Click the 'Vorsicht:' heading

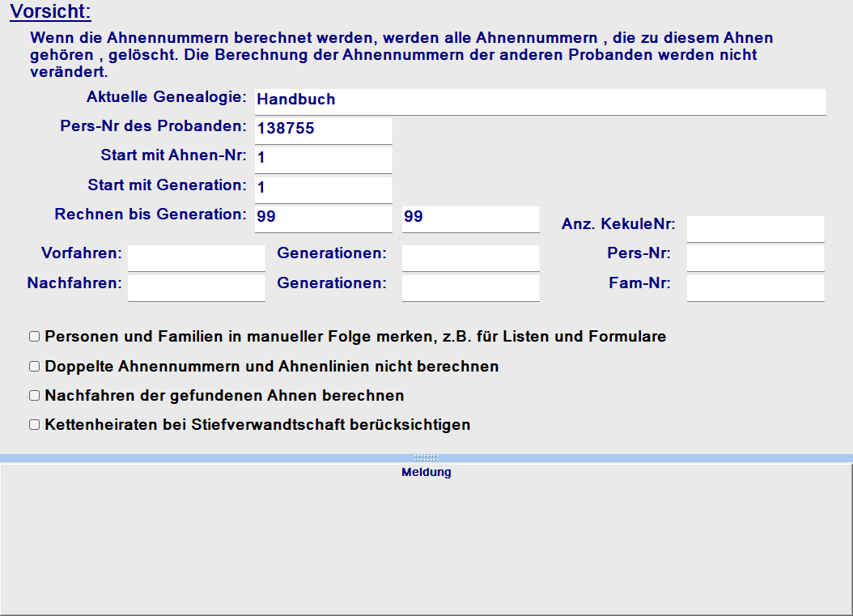(x=50, y=12)
